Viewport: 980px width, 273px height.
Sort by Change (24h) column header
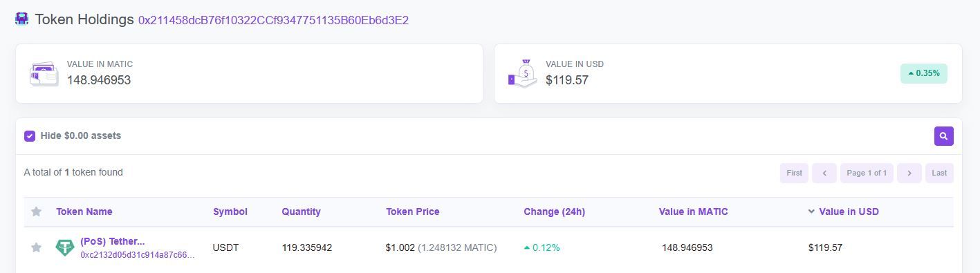click(554, 211)
